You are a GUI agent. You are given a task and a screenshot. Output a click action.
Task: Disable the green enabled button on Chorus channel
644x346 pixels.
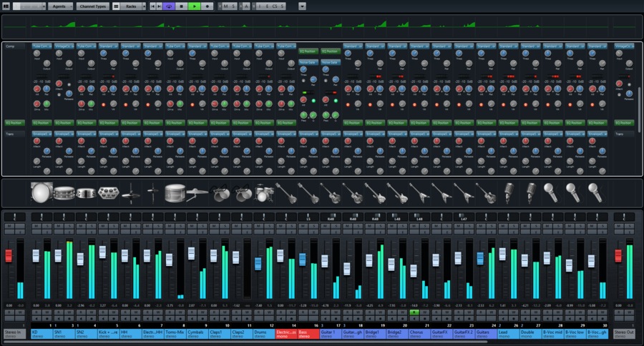(x=414, y=312)
